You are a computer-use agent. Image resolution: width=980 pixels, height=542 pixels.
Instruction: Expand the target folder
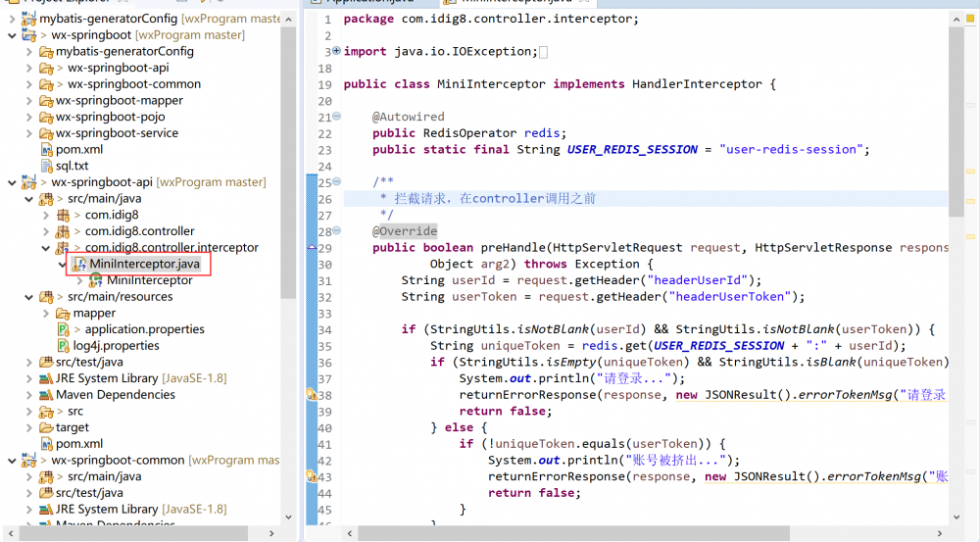28,427
